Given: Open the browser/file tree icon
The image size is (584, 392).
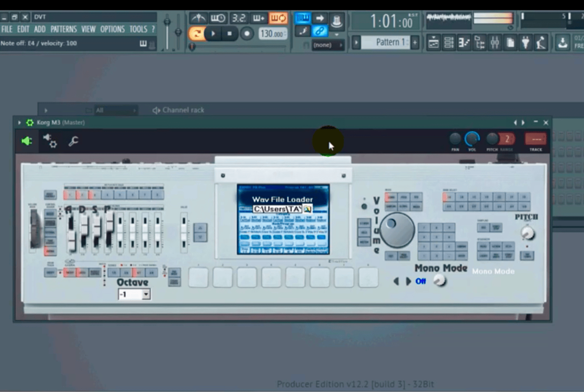Looking at the screenshot, I should (480, 42).
